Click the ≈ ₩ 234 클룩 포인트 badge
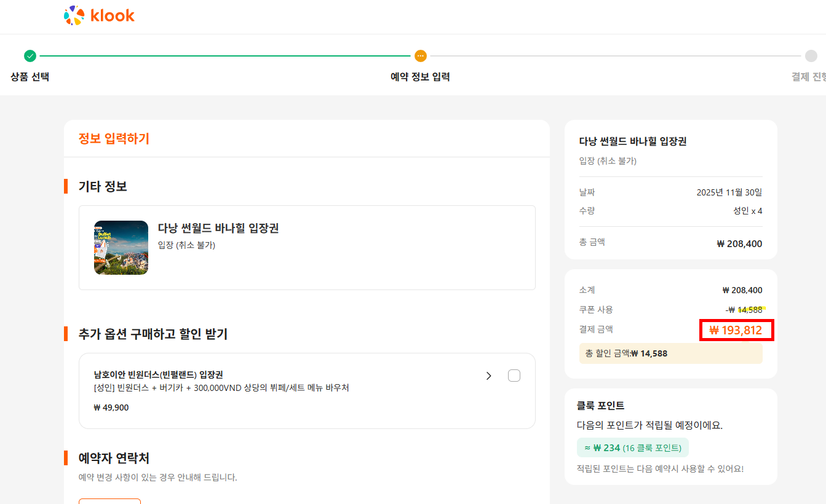 click(x=633, y=447)
